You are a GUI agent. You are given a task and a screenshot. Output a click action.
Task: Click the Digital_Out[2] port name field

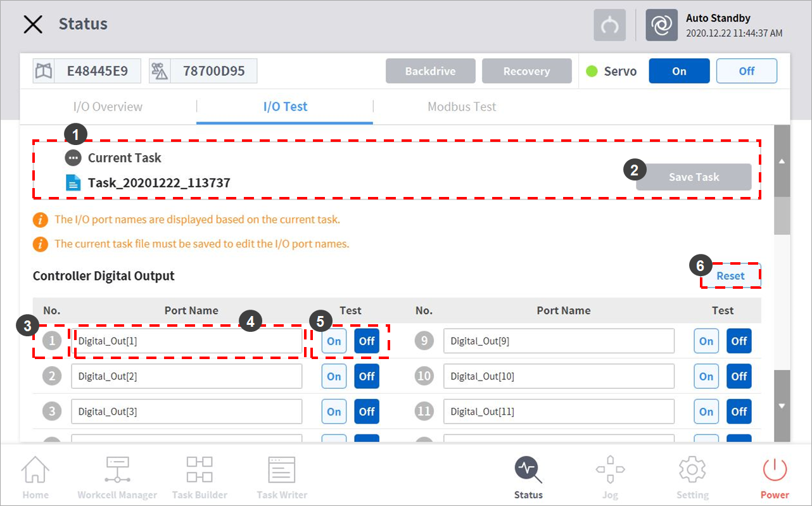186,376
